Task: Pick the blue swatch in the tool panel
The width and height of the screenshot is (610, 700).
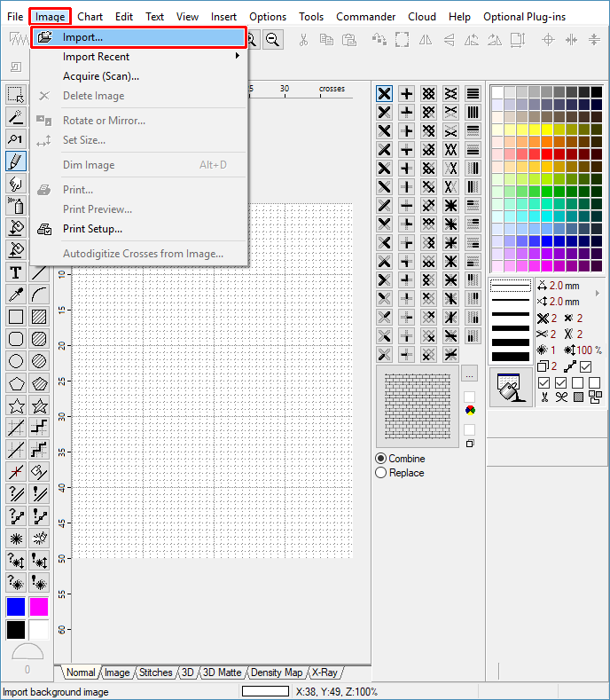Action: [x=16, y=607]
